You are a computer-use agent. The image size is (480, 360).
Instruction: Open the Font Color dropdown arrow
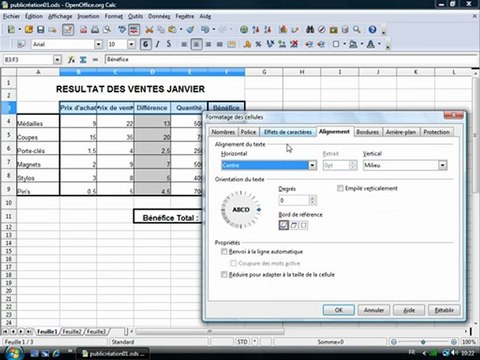coord(379,44)
